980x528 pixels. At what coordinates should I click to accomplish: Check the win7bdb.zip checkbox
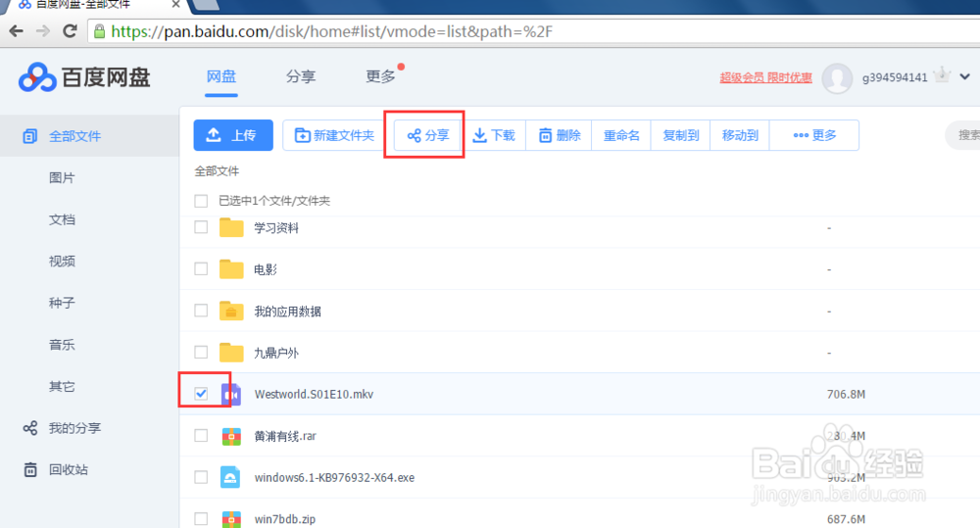tap(201, 518)
